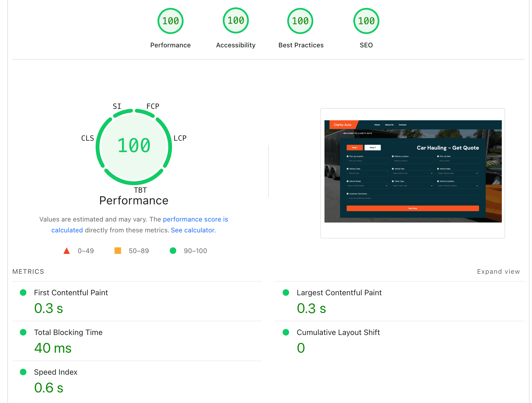Screen dimensions: 532x403
Task: Click the large central 100 performance gauge
Action: (x=134, y=147)
